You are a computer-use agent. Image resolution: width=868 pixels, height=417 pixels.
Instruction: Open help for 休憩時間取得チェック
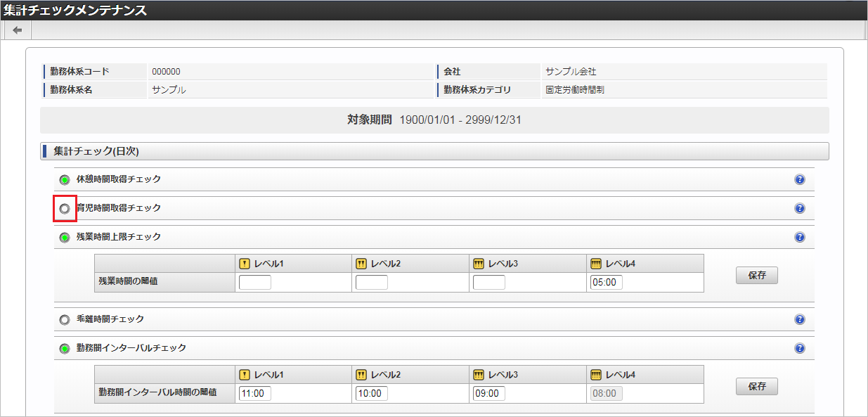(799, 179)
